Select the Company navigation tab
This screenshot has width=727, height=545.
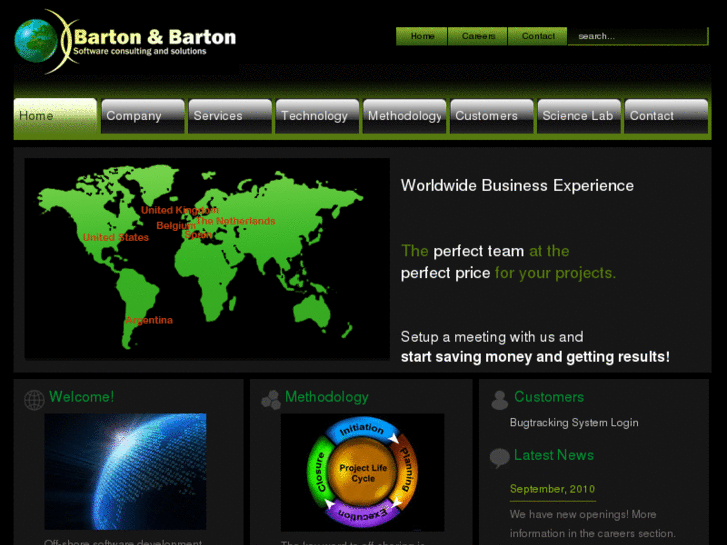pos(142,116)
